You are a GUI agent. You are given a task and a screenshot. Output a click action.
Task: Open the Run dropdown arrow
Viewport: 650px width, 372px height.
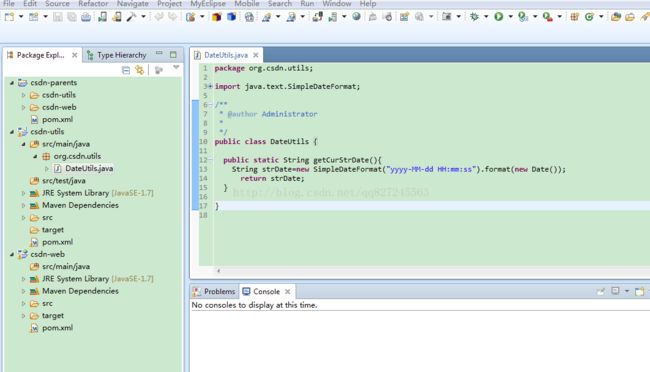[510, 17]
